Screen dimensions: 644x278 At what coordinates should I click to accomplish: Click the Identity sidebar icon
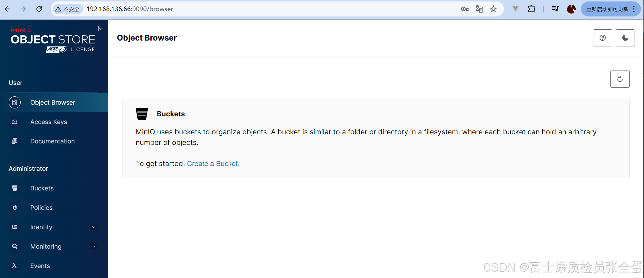point(15,227)
